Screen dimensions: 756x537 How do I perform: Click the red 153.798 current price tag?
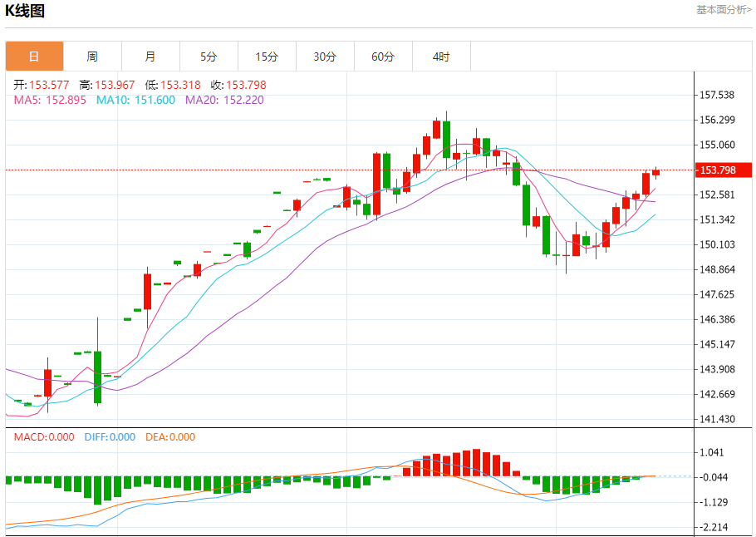coord(723,170)
